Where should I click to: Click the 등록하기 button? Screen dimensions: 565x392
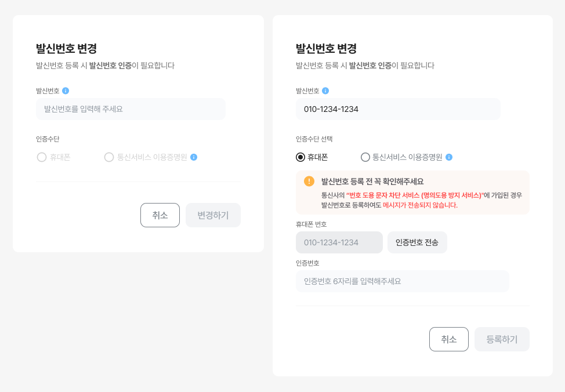502,339
